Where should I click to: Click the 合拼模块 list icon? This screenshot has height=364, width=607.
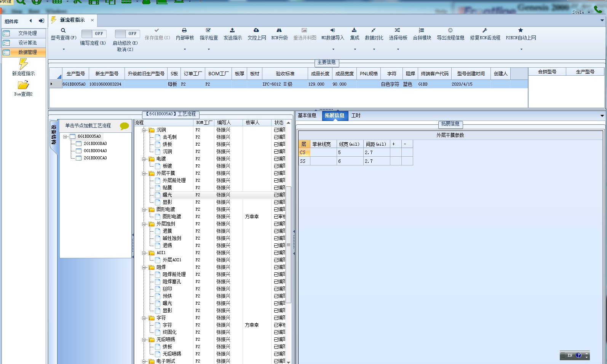point(422,30)
